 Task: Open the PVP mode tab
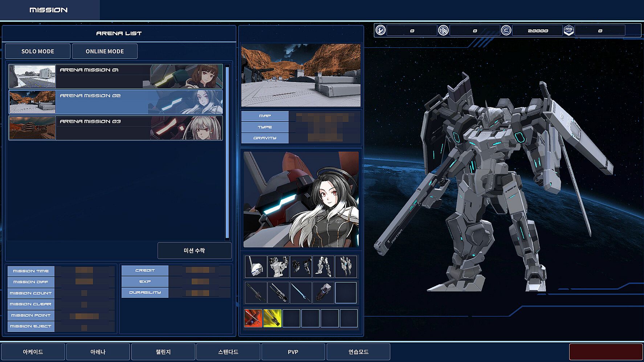293,352
